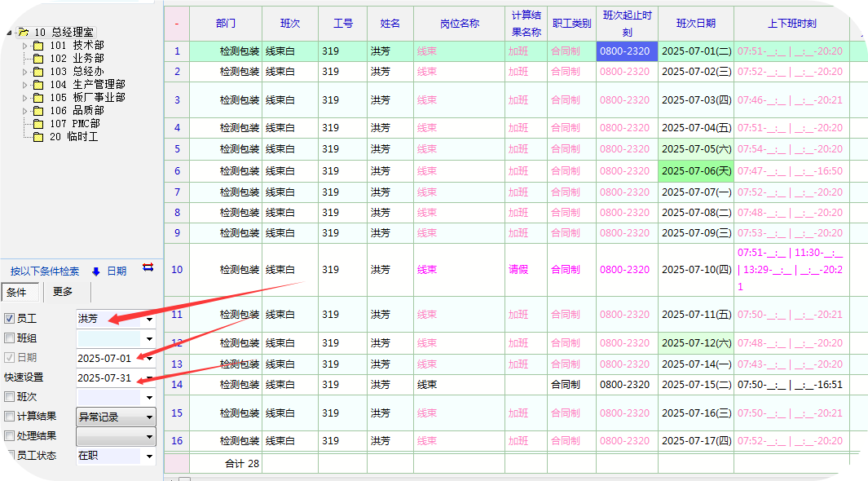Open the 异常记录 combo box

(x=149, y=417)
